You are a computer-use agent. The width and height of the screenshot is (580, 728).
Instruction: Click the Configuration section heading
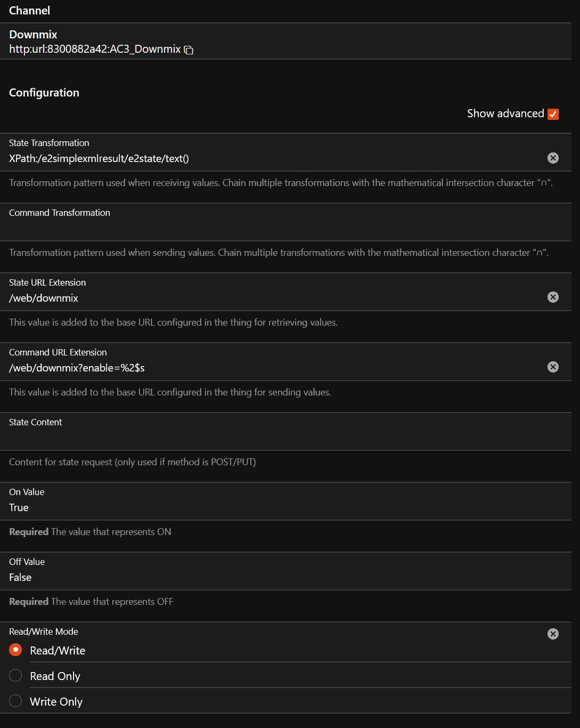[x=44, y=93]
